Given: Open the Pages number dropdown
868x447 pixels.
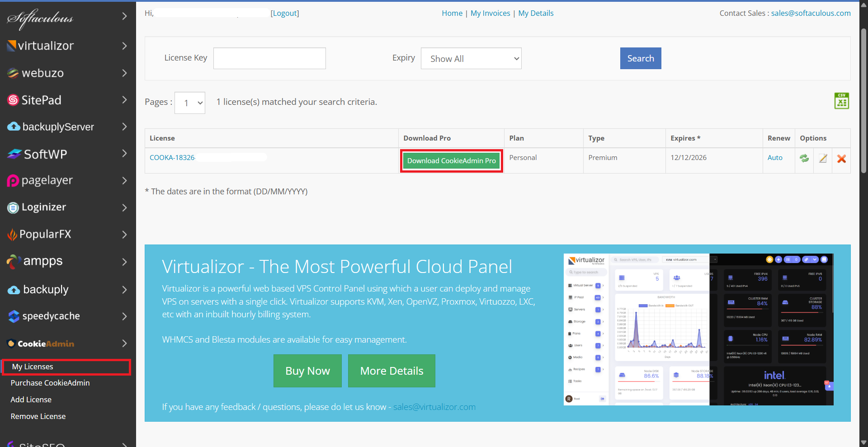Looking at the screenshot, I should [x=190, y=103].
